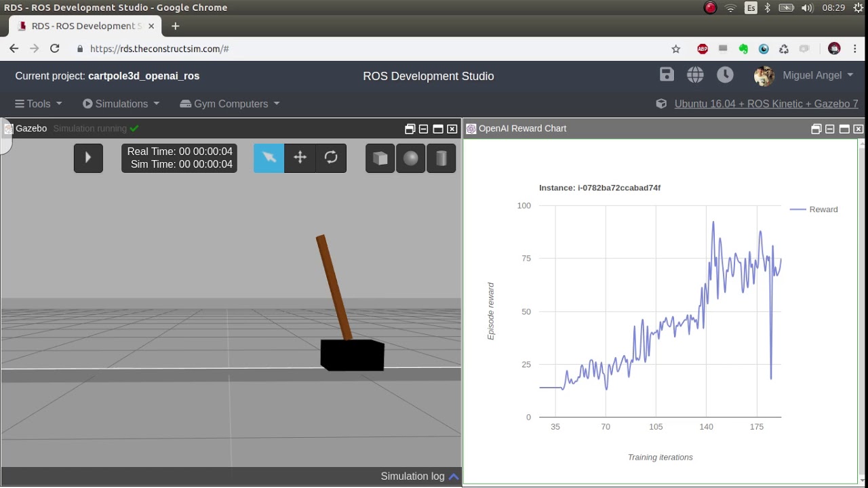Start the Gazebo simulation with play button
The image size is (868, 488).
[88, 158]
